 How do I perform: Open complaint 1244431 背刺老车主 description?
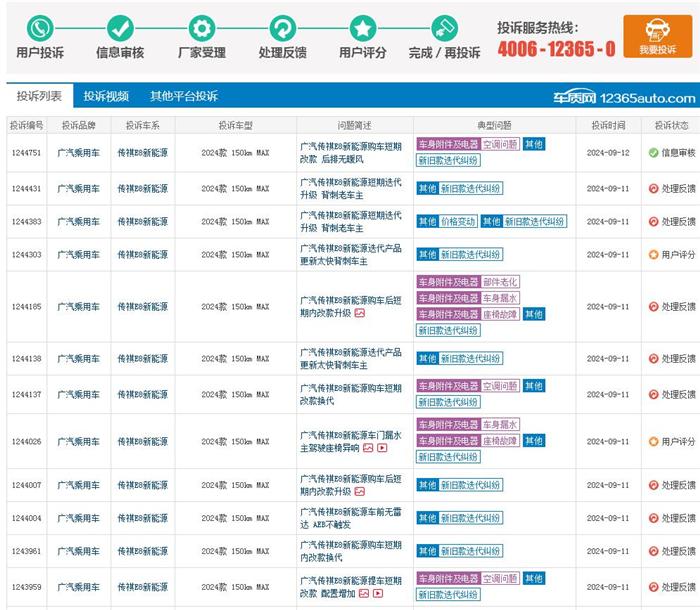tap(351, 188)
